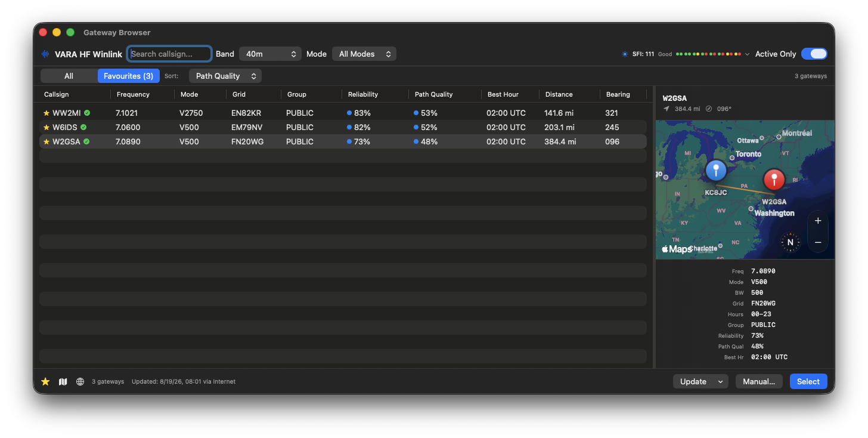Click the green verified badge beside W6IDS
The image size is (868, 438).
click(x=83, y=127)
